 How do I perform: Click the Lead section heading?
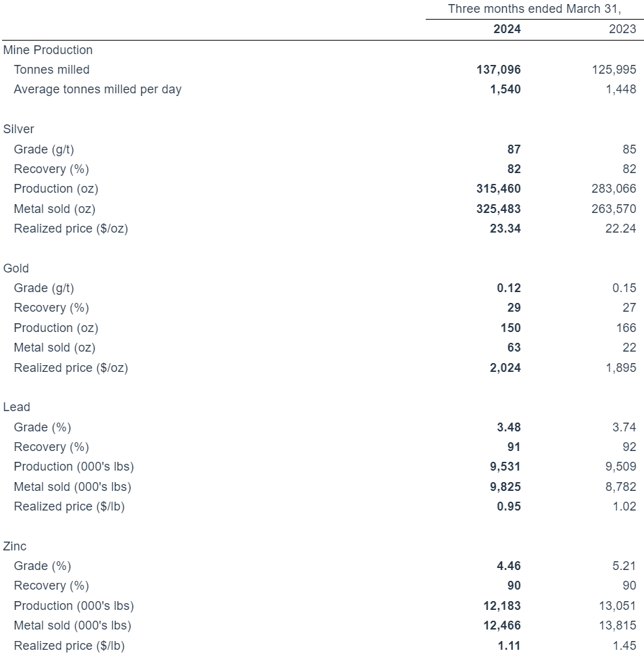click(17, 407)
